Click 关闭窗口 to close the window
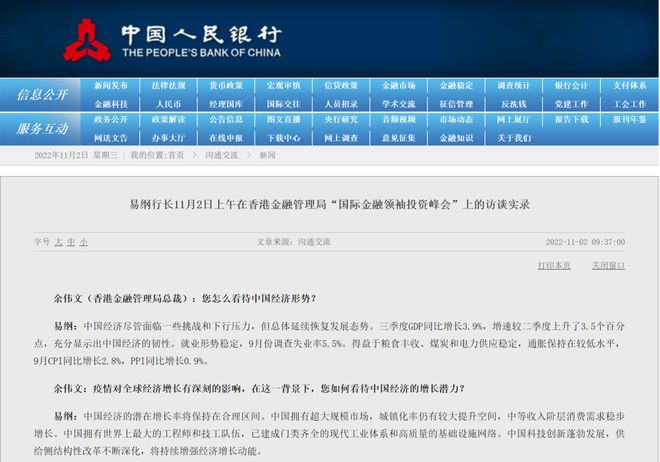Screen dimensions: 660x462 point(608,266)
